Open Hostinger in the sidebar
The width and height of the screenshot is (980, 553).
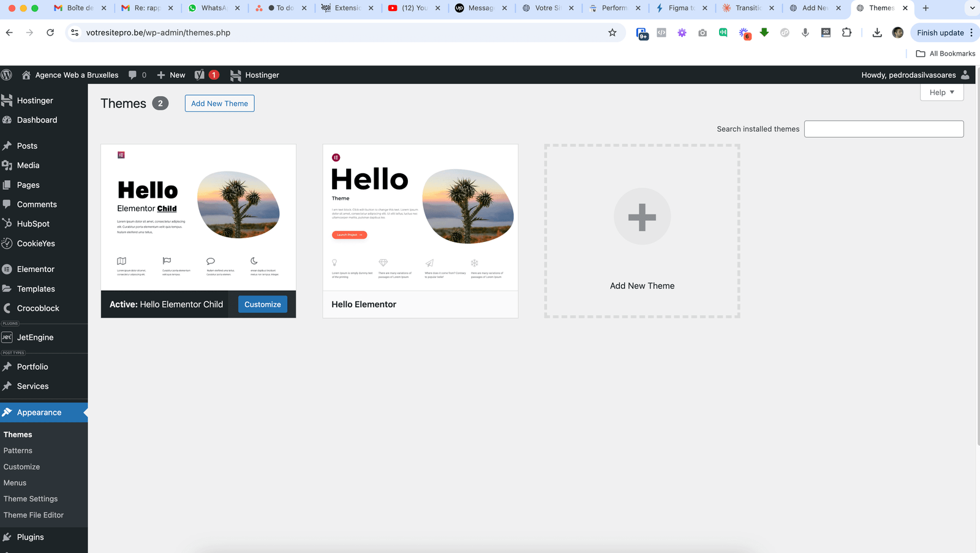point(43,100)
